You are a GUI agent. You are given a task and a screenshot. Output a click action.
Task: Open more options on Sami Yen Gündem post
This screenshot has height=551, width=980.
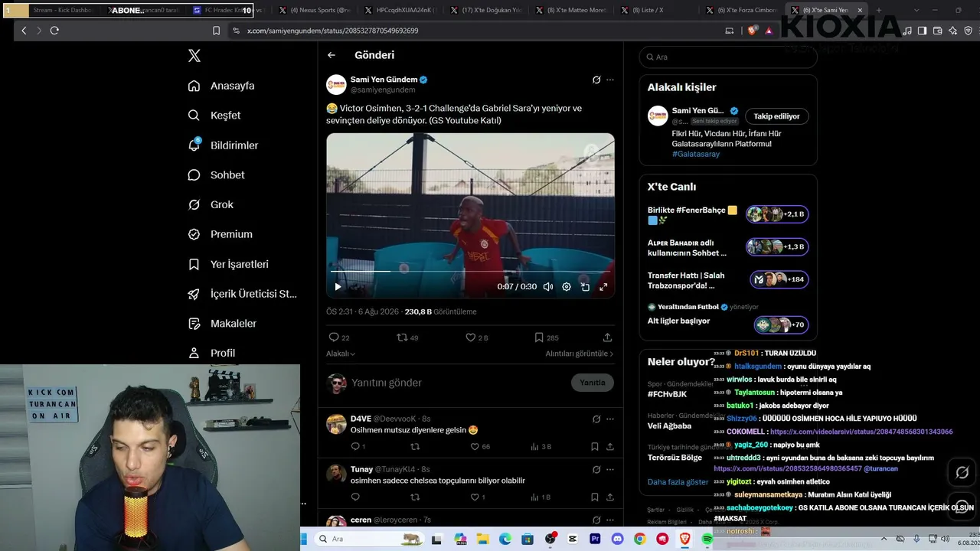click(x=610, y=80)
